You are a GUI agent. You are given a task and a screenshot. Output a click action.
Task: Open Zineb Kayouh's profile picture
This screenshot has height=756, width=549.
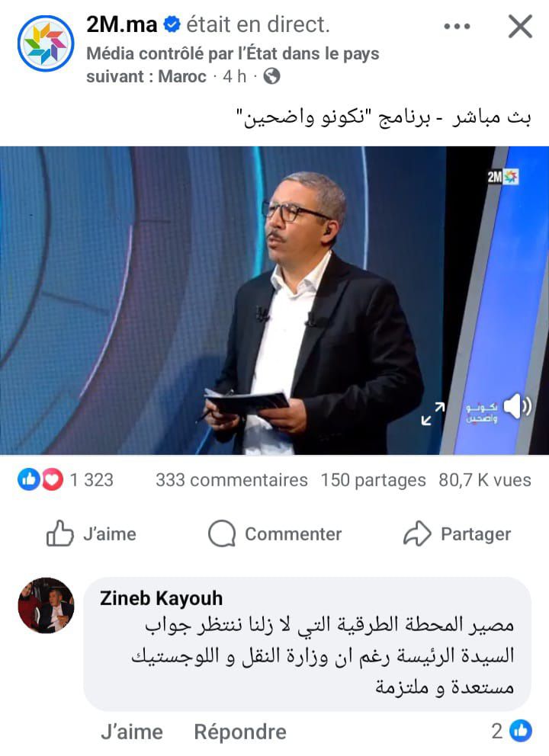tap(46, 605)
